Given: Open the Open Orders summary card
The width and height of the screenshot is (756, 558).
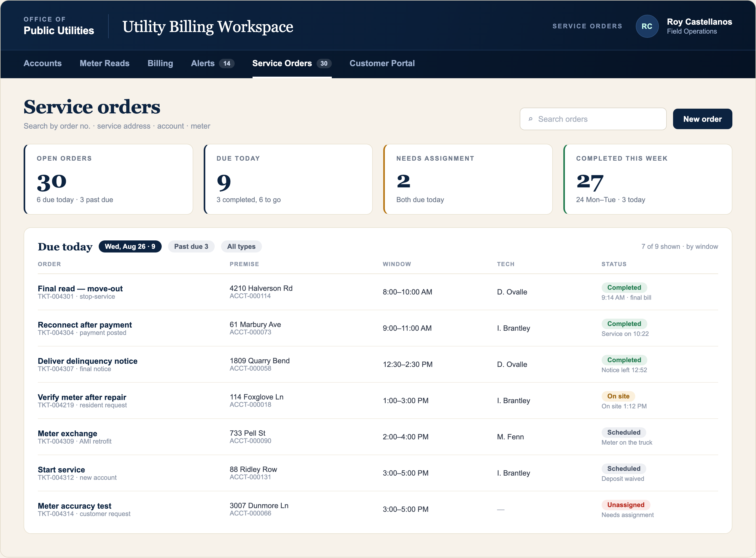Looking at the screenshot, I should click(108, 179).
